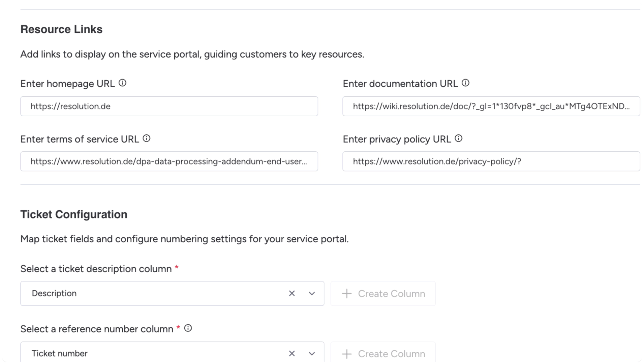Image resolution: width=644 pixels, height=364 pixels.
Task: Click the info icon beside privacy policy URL
Action: (x=459, y=138)
